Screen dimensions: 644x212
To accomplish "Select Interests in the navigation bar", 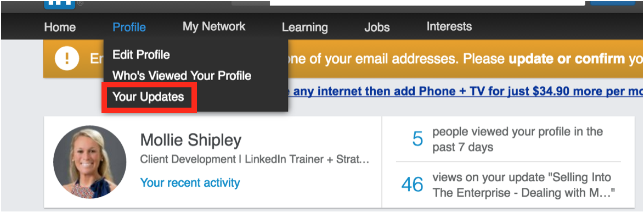I will (449, 27).
